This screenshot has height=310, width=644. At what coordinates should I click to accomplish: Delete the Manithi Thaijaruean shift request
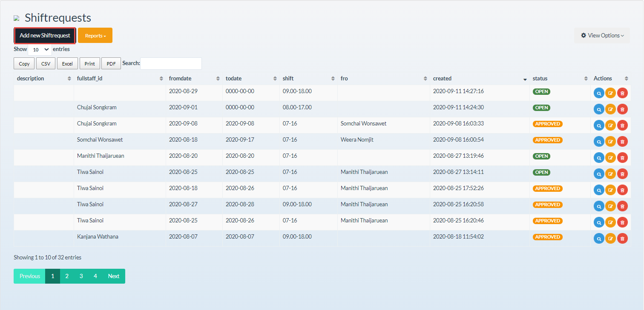(x=622, y=158)
